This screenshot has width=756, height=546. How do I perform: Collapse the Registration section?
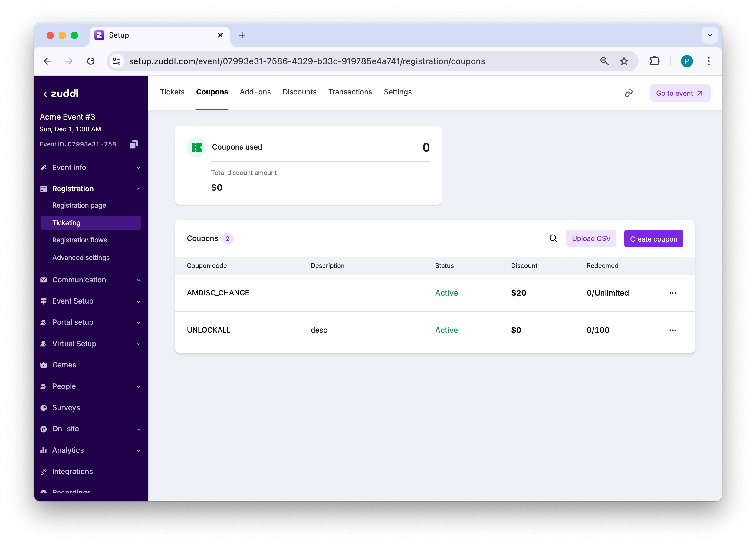[138, 189]
